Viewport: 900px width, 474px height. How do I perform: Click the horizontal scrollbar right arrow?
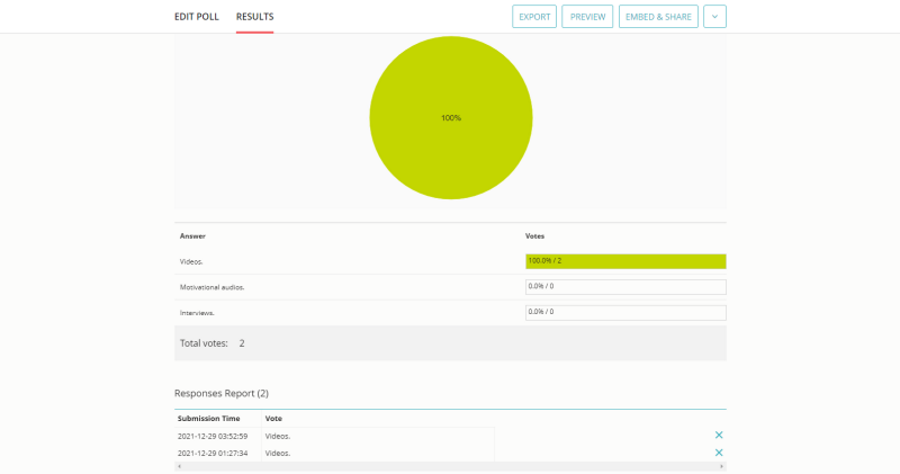pos(721,467)
